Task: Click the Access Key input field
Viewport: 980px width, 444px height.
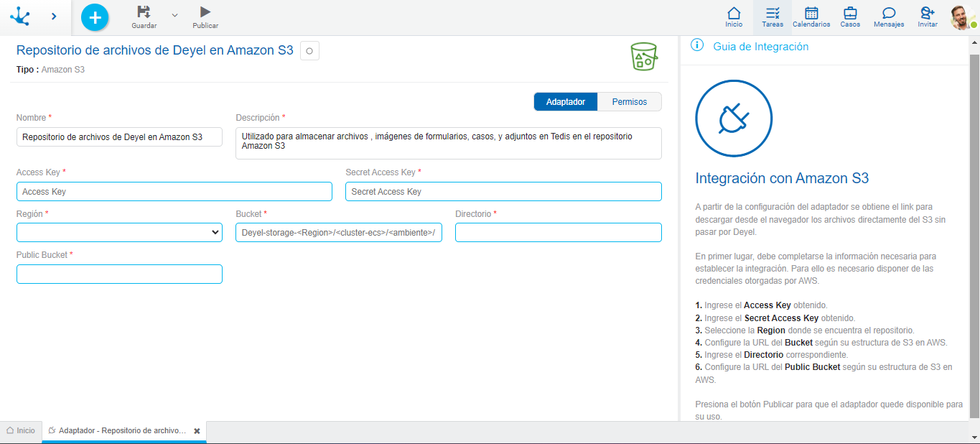Action: click(x=174, y=192)
